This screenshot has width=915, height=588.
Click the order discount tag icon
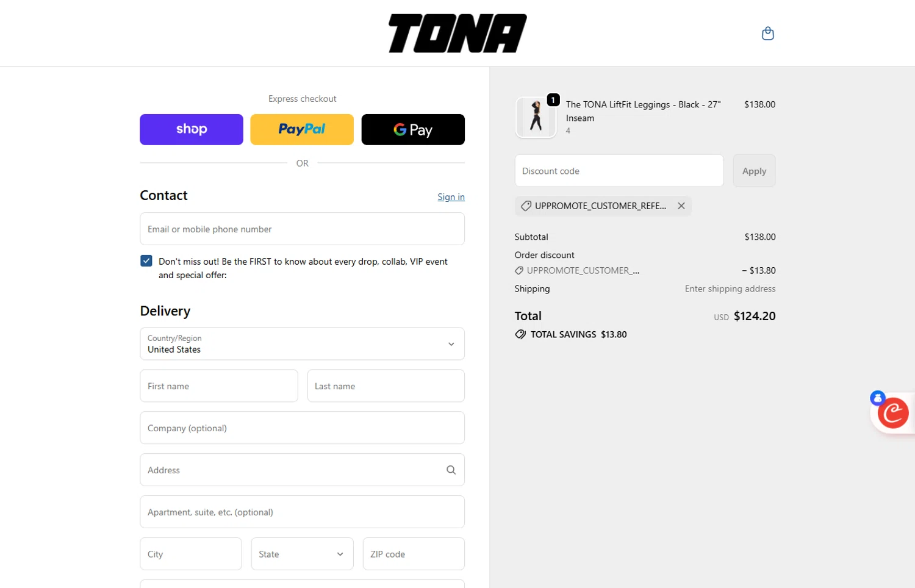tap(519, 271)
